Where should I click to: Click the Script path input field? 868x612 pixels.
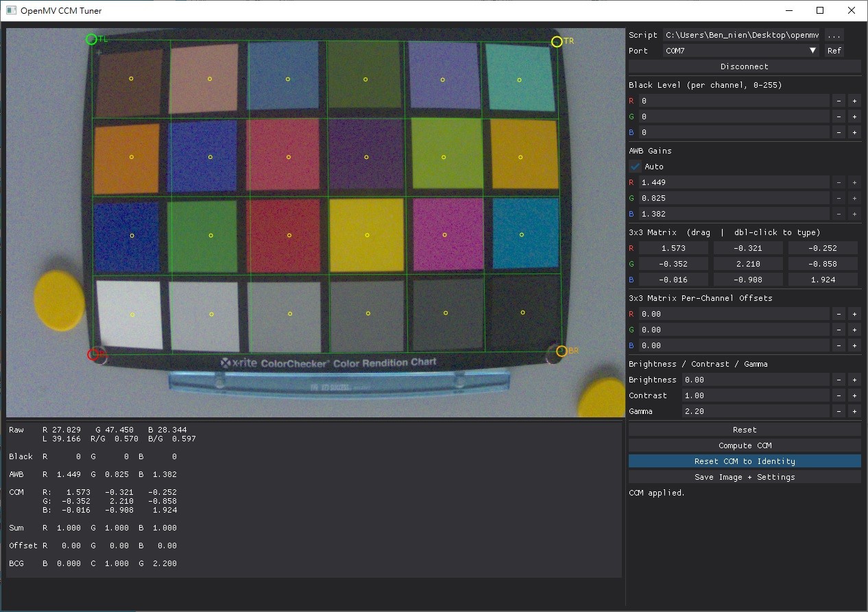pos(741,35)
